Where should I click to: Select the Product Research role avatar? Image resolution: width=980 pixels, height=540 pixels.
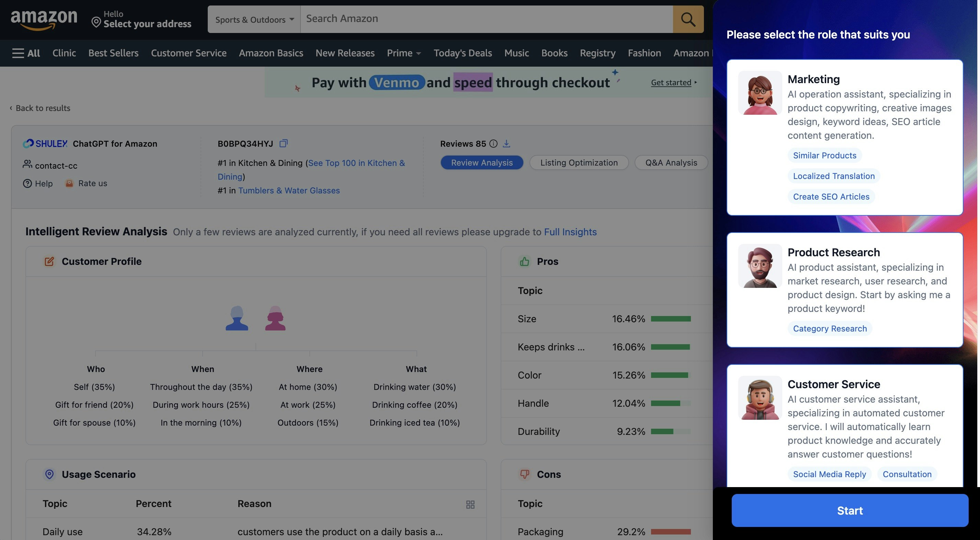tap(760, 266)
